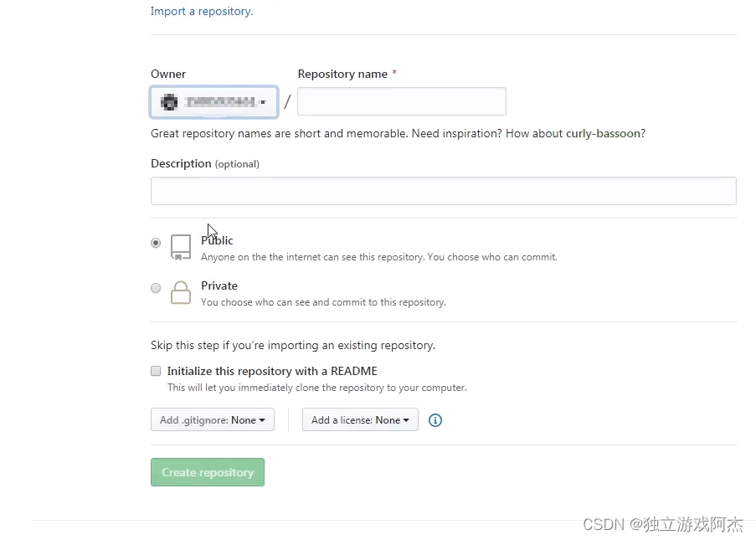Click the slash separator between owner and name
The height and width of the screenshot is (540, 756).
click(x=287, y=100)
